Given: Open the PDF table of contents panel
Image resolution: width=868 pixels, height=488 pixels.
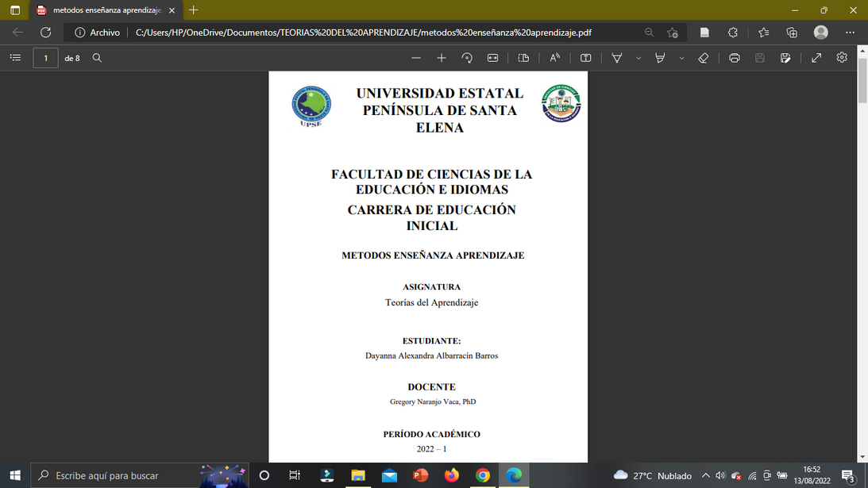Looking at the screenshot, I should (16, 58).
